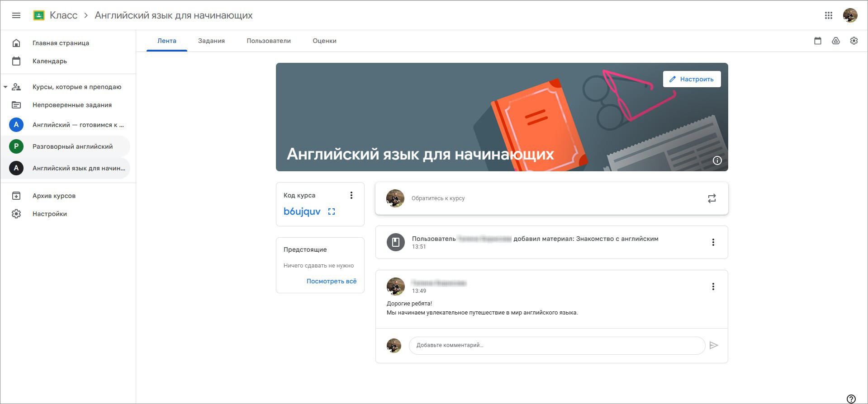Open Главная страница in sidebar
This screenshot has height=404, width=868.
61,43
